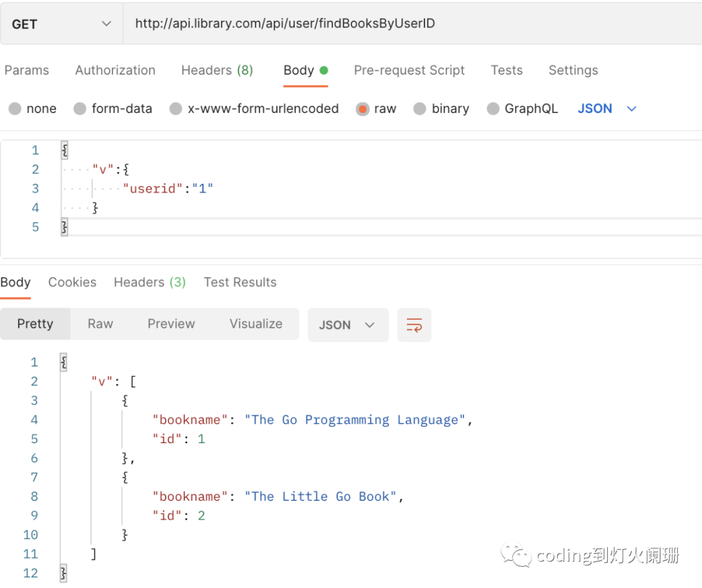This screenshot has width=702, height=588.
Task: Select the raw body option
Action: coord(376,109)
